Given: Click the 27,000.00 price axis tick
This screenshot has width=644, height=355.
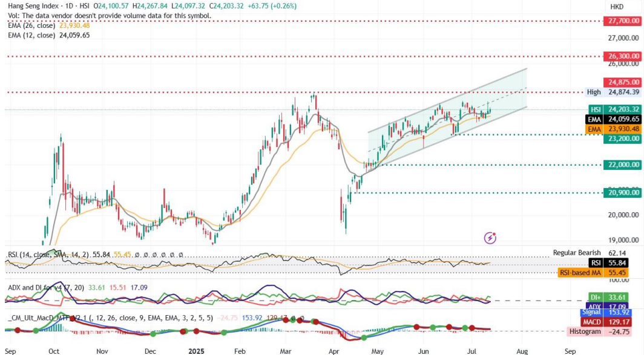Looking at the screenshot, I should pos(623,38).
